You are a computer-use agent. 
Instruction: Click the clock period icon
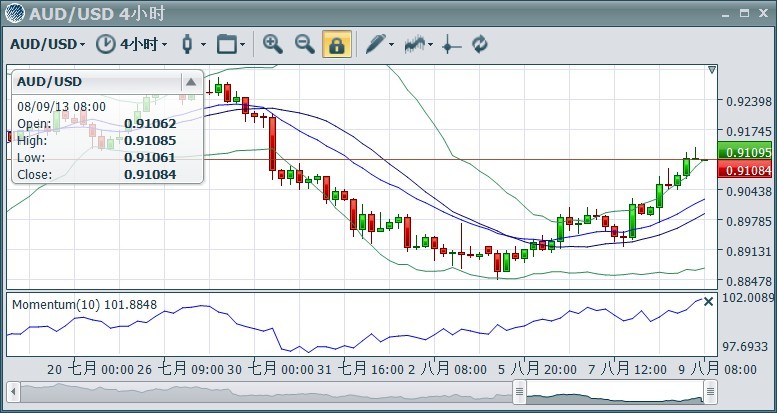[x=105, y=44]
